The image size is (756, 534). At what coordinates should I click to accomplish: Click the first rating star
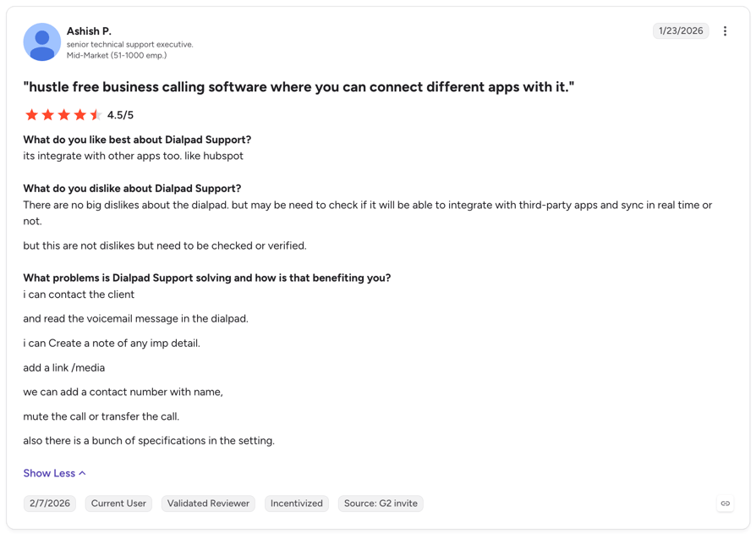pos(32,115)
